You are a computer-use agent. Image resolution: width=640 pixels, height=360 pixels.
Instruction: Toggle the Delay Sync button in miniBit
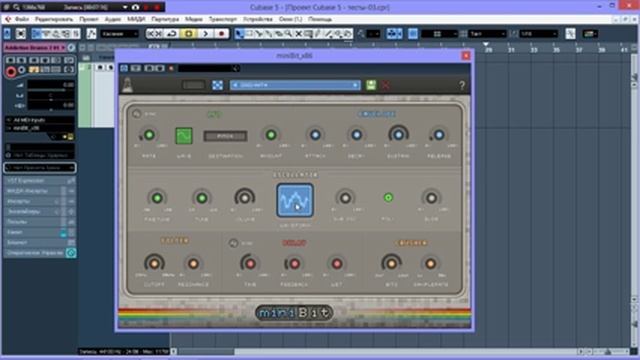(233, 243)
